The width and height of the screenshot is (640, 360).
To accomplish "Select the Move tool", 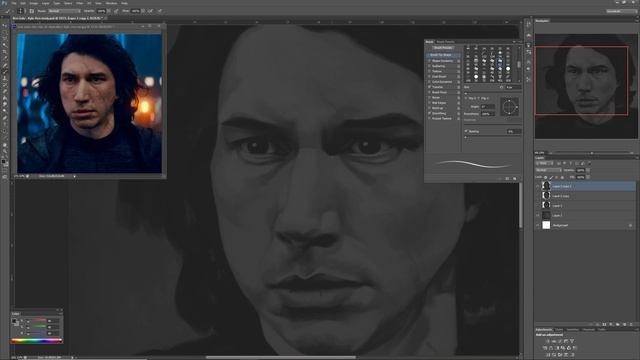I will tap(5, 26).
